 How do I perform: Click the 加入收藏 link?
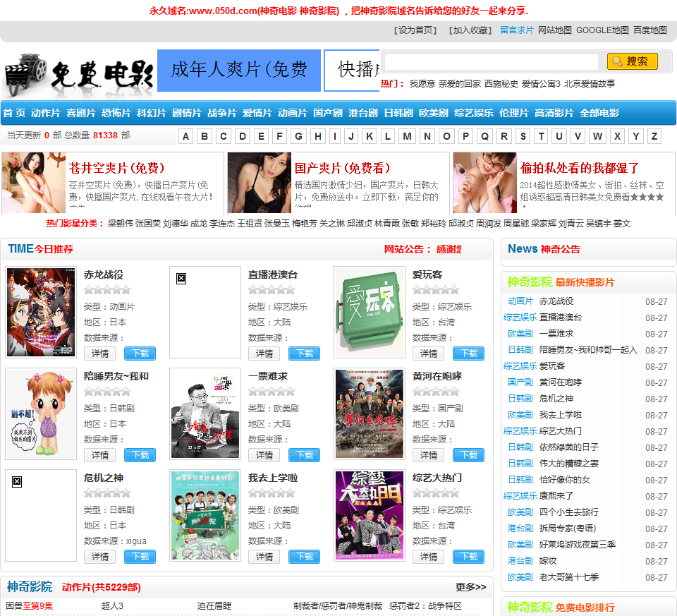coord(470,30)
